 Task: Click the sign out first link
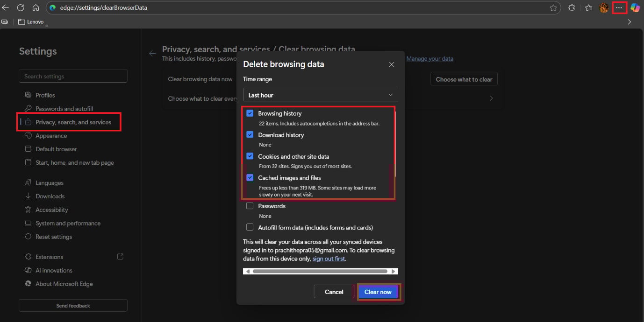coord(329,259)
